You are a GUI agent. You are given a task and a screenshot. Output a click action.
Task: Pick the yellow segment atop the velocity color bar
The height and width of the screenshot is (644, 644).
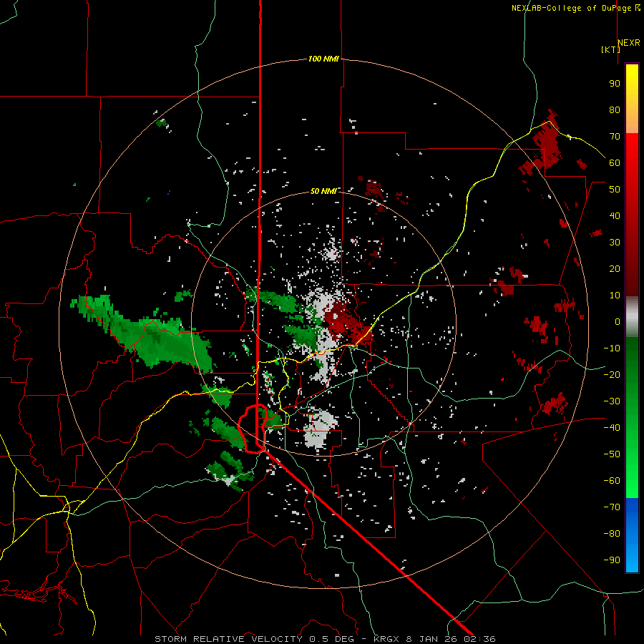[632, 99]
